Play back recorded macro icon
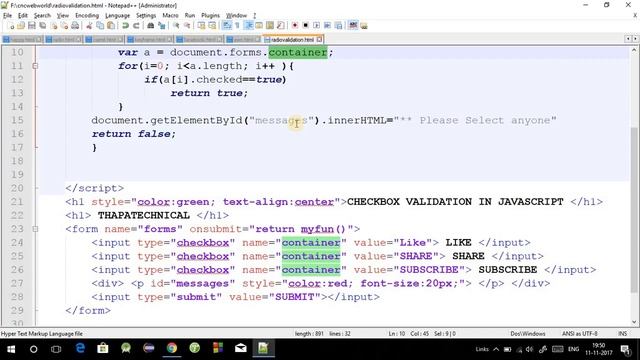640x360 pixels. click(x=316, y=26)
